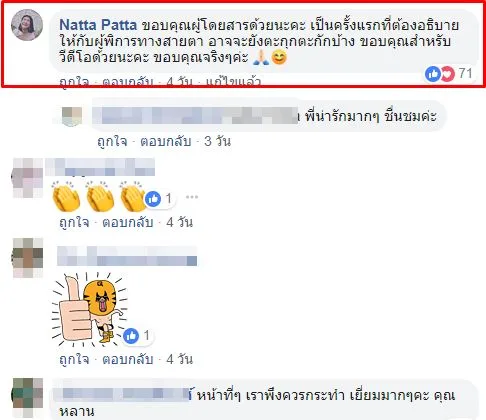The image size is (486, 420).
Task: Open Natta Patta's profile picture
Action: point(27,25)
